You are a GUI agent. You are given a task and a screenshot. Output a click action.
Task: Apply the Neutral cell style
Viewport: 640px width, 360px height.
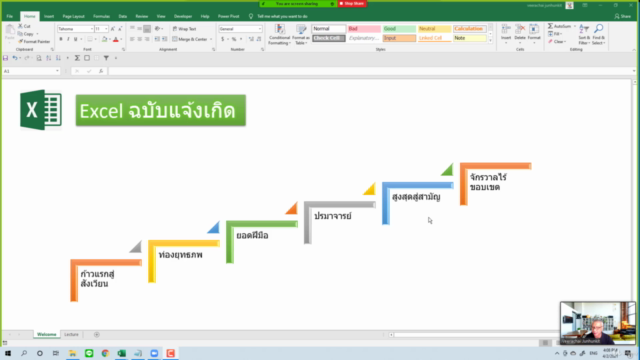(434, 29)
